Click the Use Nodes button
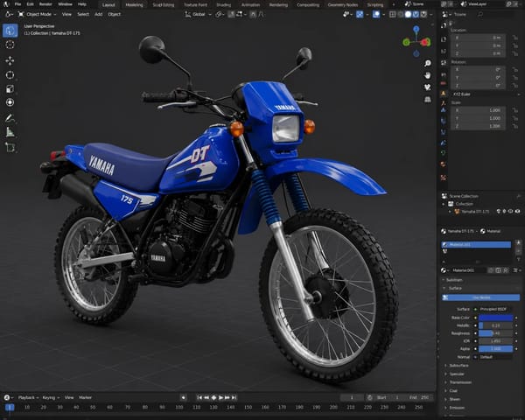Screen dimensions: 525x420 coord(480,297)
